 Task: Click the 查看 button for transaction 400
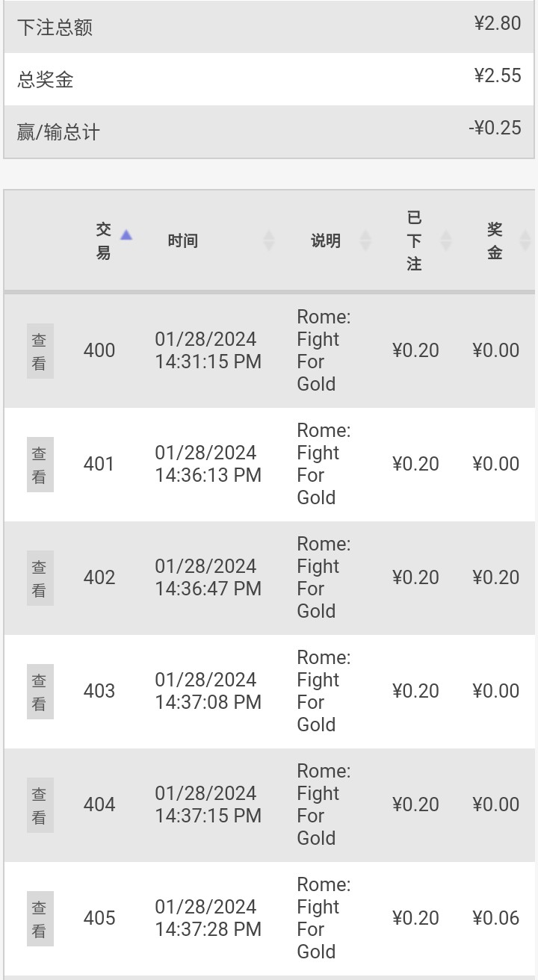coord(40,351)
